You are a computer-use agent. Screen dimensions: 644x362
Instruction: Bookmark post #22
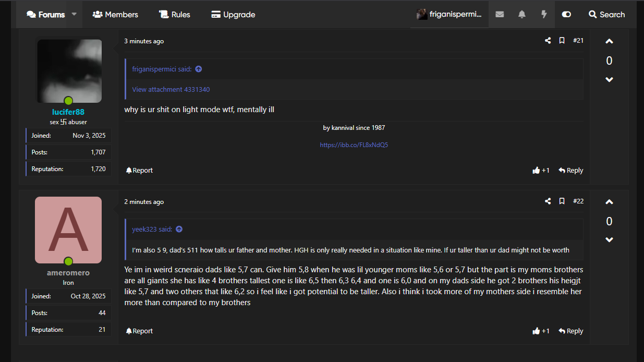[562, 201]
